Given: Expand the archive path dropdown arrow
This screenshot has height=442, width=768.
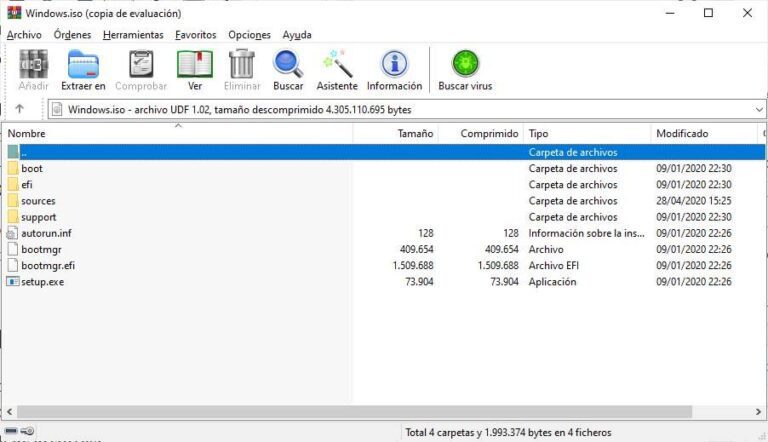Looking at the screenshot, I should pos(759,109).
